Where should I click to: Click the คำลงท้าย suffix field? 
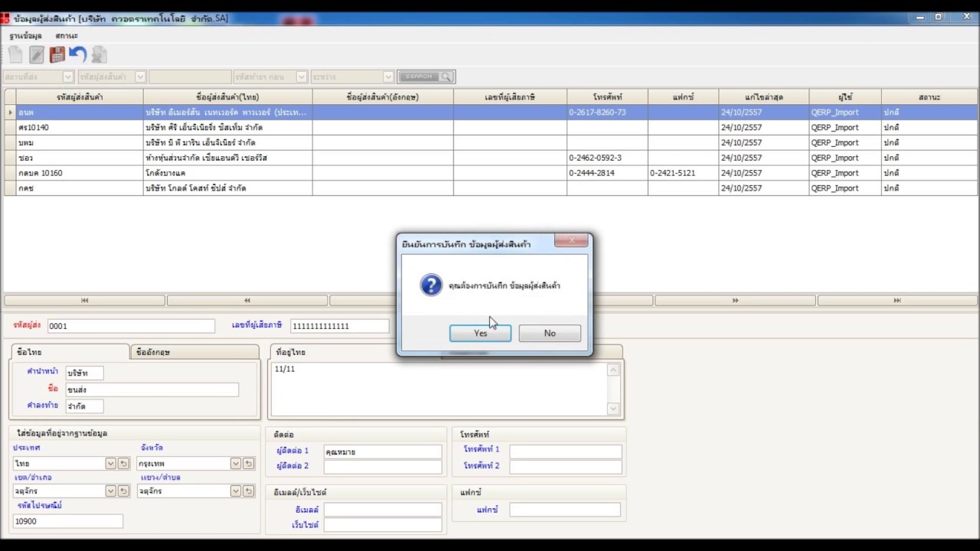84,406
